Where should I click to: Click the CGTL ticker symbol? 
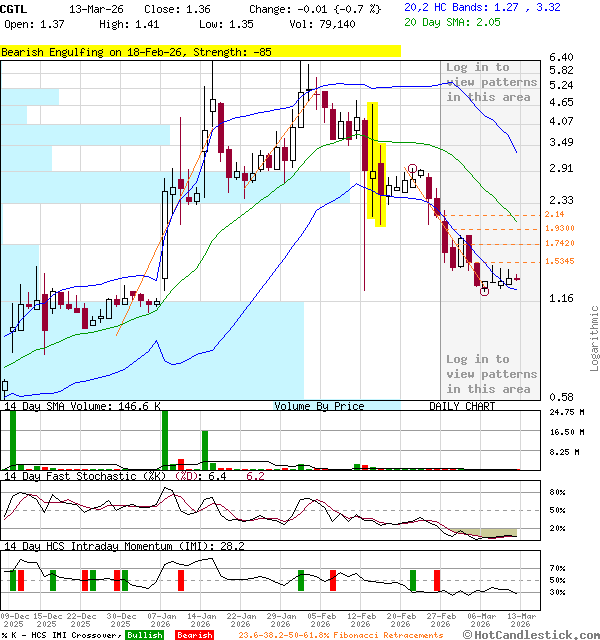tap(16, 8)
